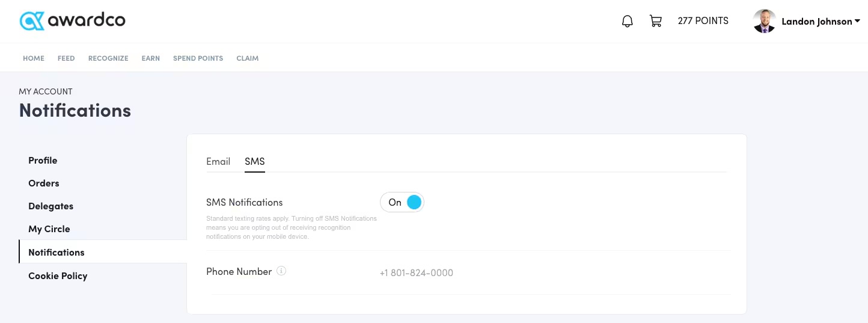The image size is (868, 323).
Task: Click Landon Johnson's profile avatar
Action: pyautogui.click(x=765, y=21)
